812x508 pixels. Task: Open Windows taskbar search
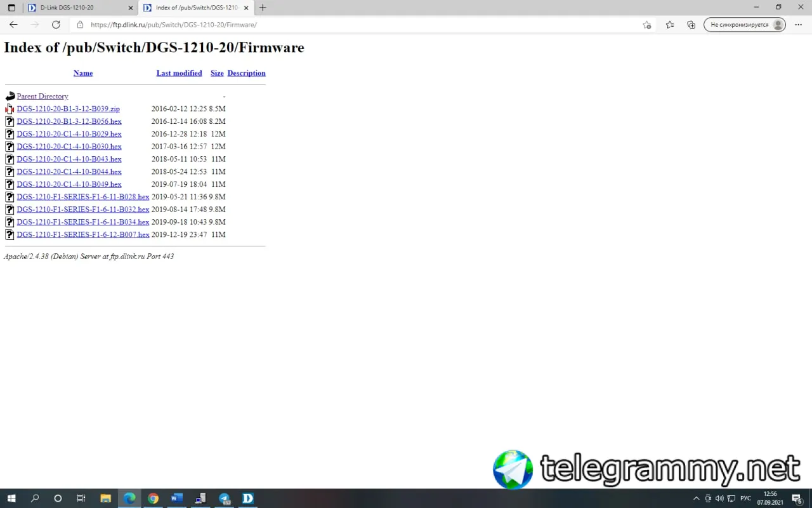[35, 498]
